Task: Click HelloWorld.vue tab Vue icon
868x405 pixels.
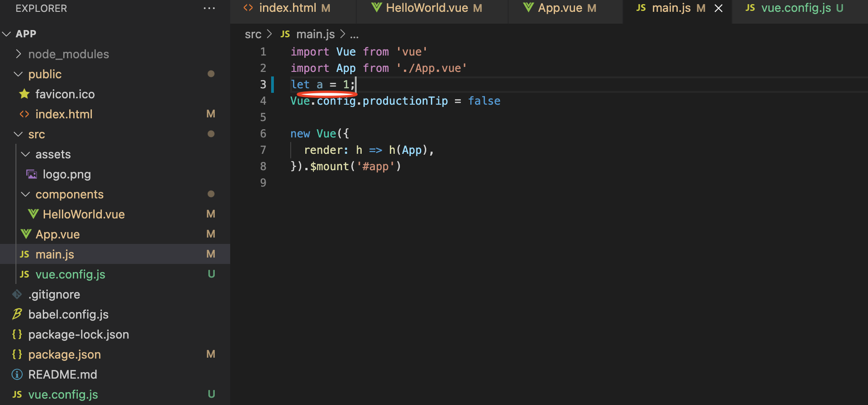Action: coord(377,7)
